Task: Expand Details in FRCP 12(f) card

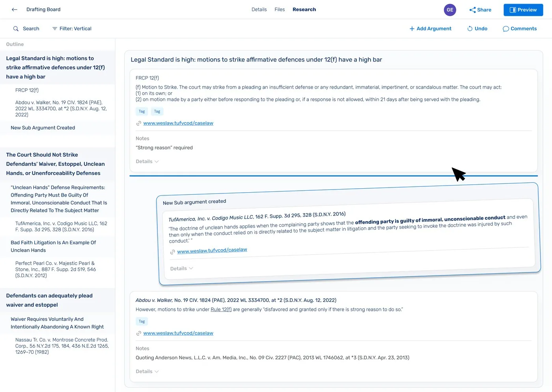Action: [x=147, y=162]
